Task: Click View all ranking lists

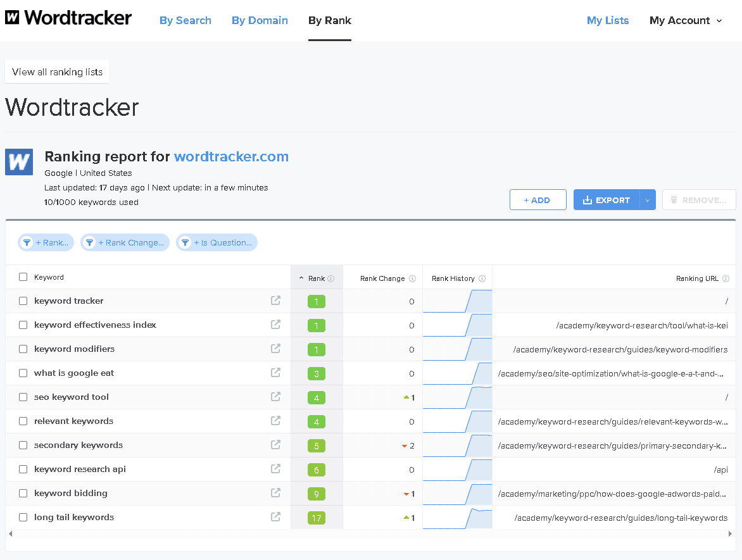Action: click(57, 72)
